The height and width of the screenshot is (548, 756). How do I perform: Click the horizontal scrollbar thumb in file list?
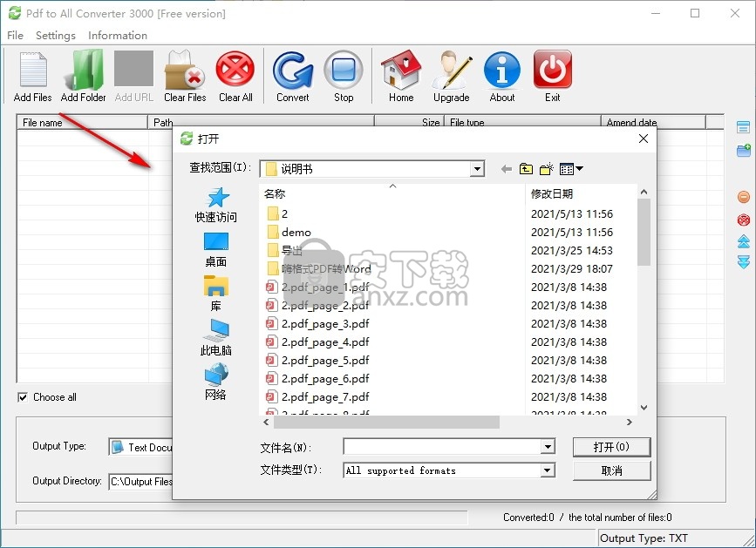click(386, 423)
